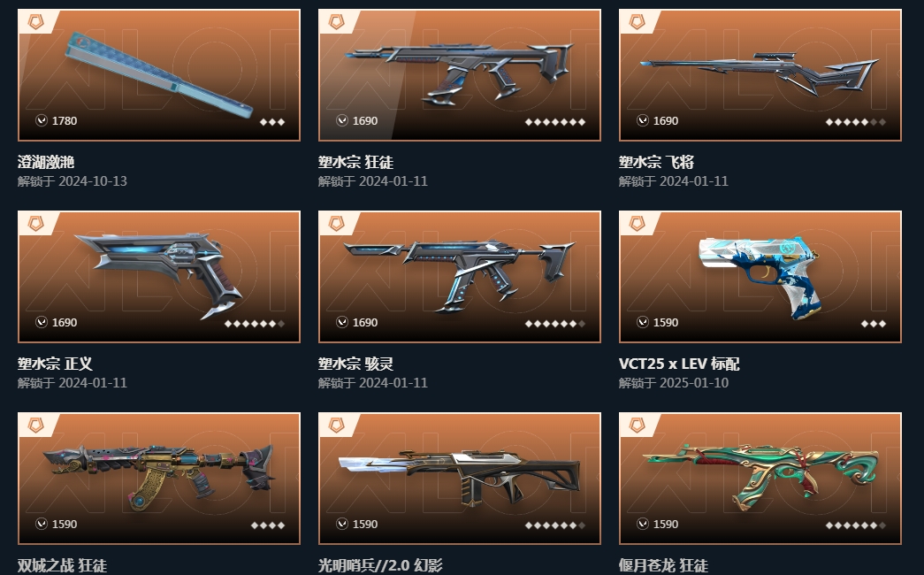The width and height of the screenshot is (924, 575).
Task: Click the 双城之战 狂徒 title text
Action: (x=63, y=565)
